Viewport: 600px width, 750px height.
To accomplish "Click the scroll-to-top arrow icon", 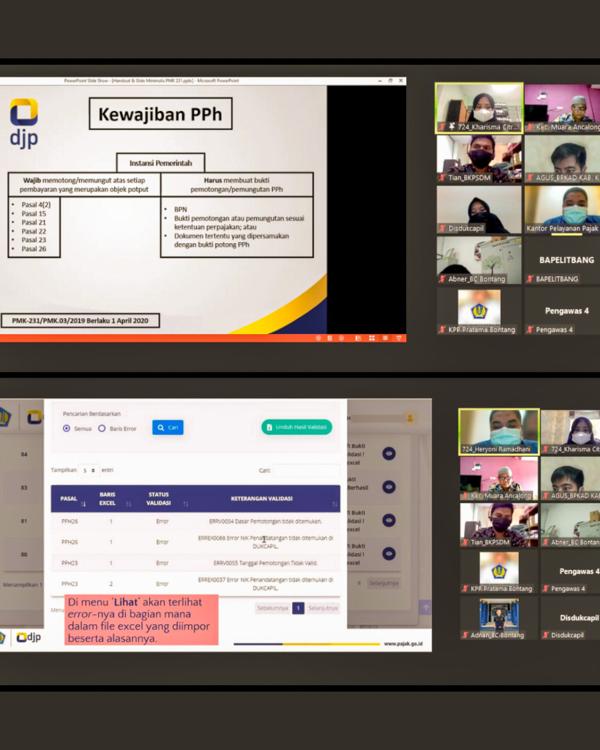I will (x=425, y=607).
